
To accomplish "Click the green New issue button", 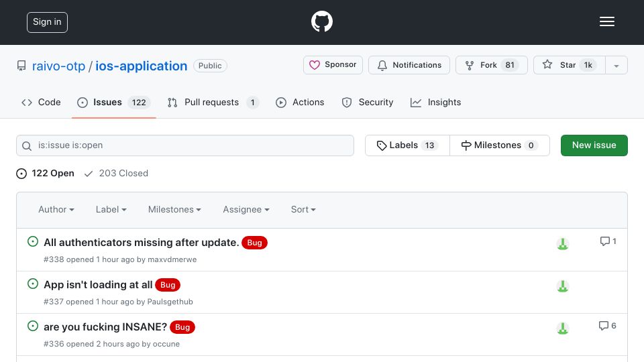I will click(594, 145).
